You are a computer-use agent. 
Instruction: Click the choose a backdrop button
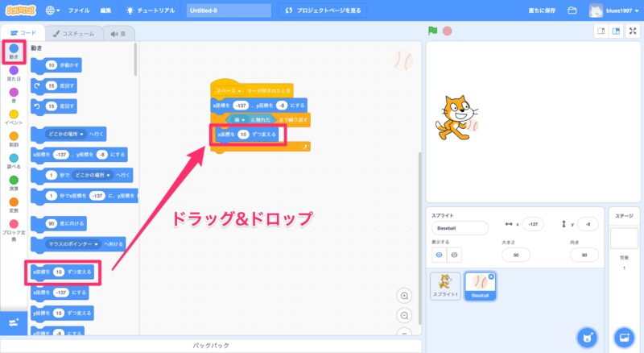[x=622, y=336]
